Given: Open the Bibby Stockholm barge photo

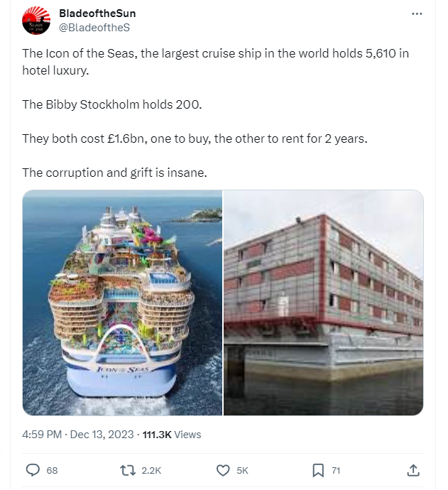Looking at the screenshot, I should 323,303.
